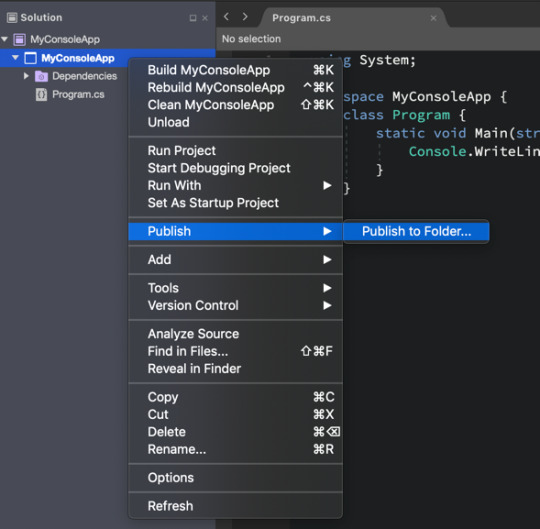Image resolution: width=540 pixels, height=529 pixels.
Task: Collapse the MyConsoleApp project node
Action: coord(15,58)
